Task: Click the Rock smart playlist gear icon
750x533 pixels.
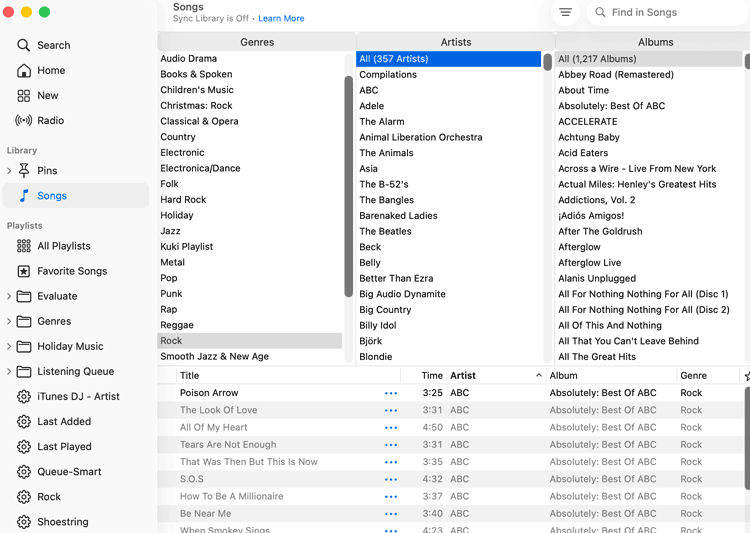Action: [23, 497]
